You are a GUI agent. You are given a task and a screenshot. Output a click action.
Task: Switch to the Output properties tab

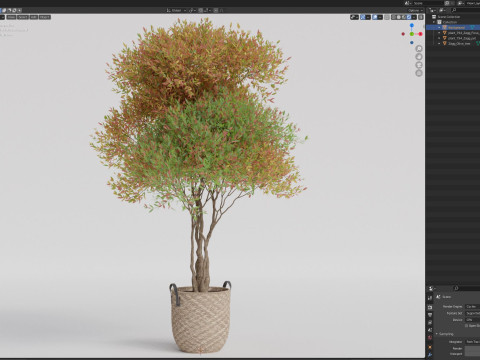[x=430, y=315]
